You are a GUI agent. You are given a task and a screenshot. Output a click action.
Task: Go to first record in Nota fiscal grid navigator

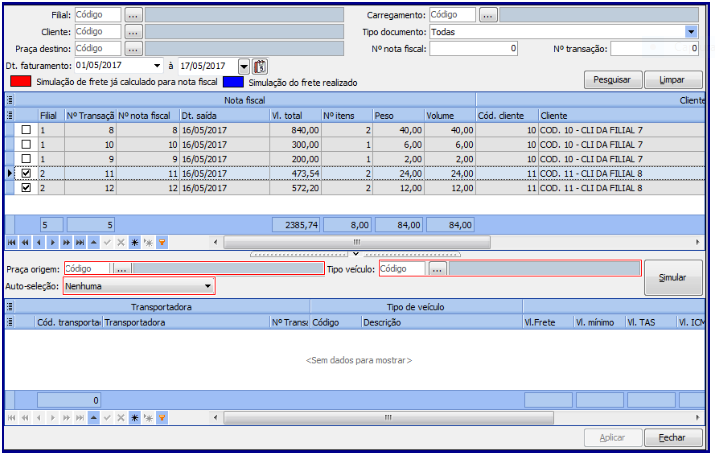tap(11, 242)
